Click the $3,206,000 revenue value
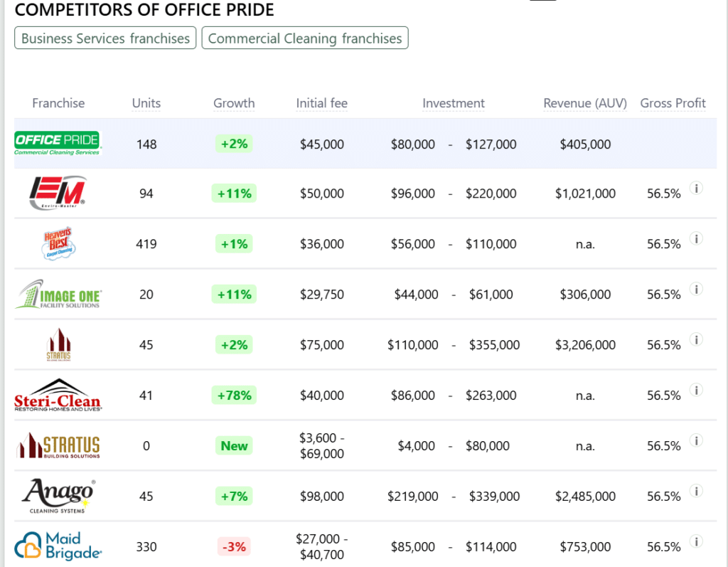Screen dimensions: 728x567 pyautogui.click(x=585, y=345)
